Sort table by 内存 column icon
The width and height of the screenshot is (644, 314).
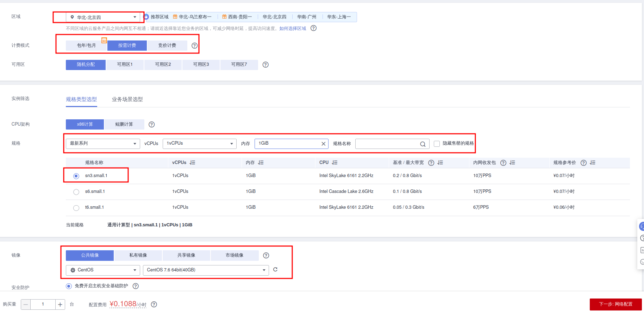coord(261,163)
